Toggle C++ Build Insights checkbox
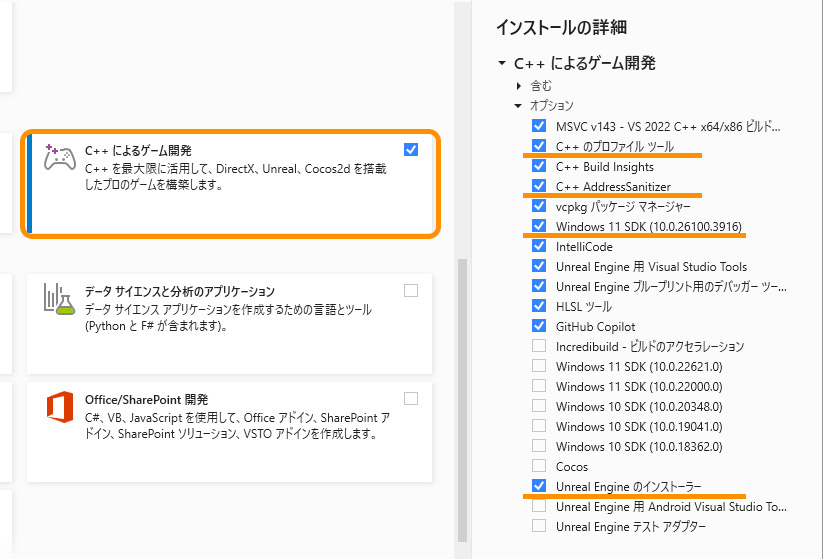 [539, 165]
